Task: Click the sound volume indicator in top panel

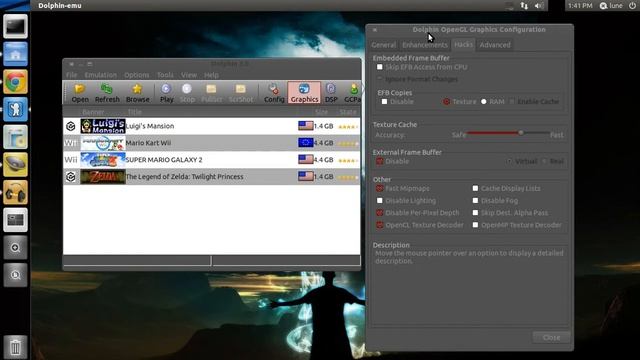Action: (539, 6)
